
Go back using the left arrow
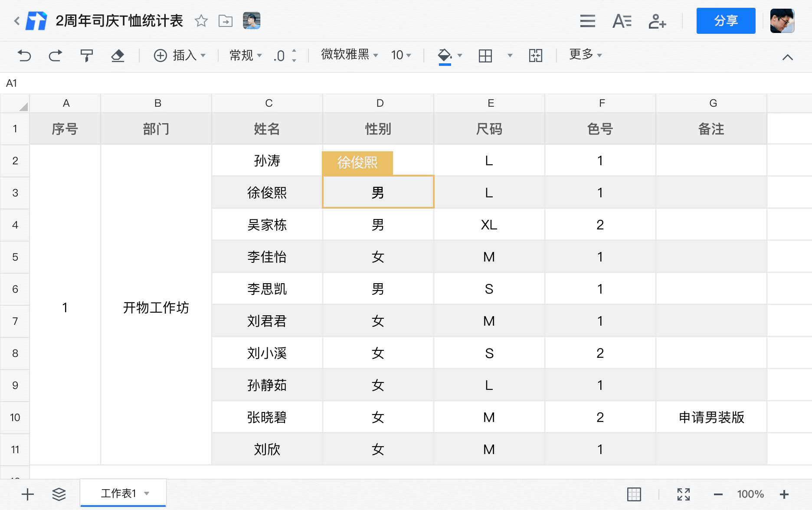16,21
